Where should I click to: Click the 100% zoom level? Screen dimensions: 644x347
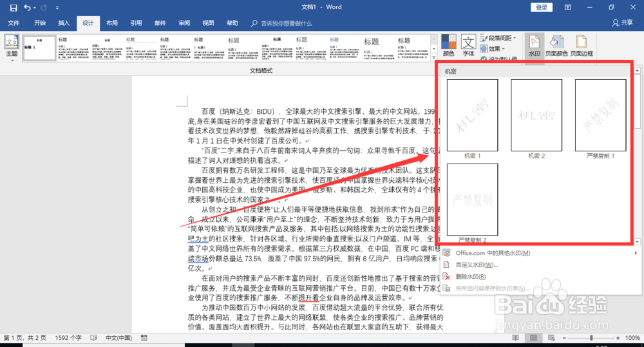pyautogui.click(x=632, y=338)
